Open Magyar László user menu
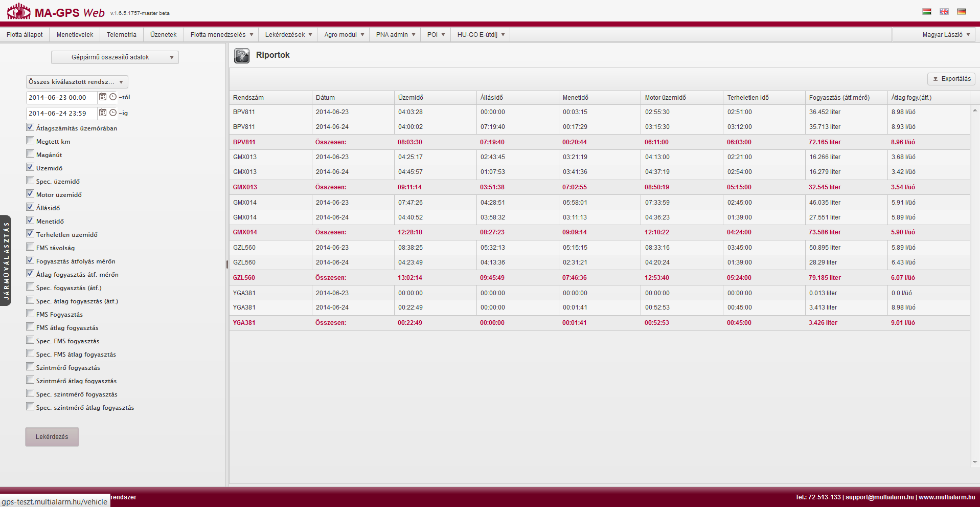 click(x=933, y=35)
